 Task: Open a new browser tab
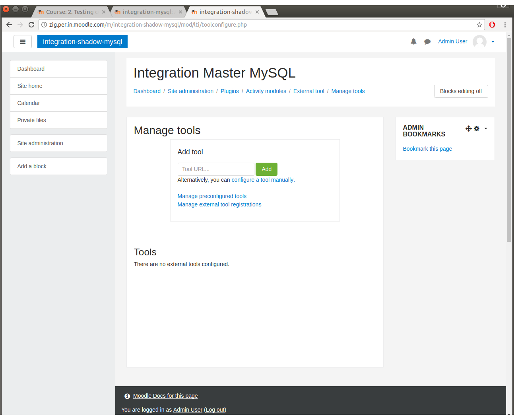(272, 12)
